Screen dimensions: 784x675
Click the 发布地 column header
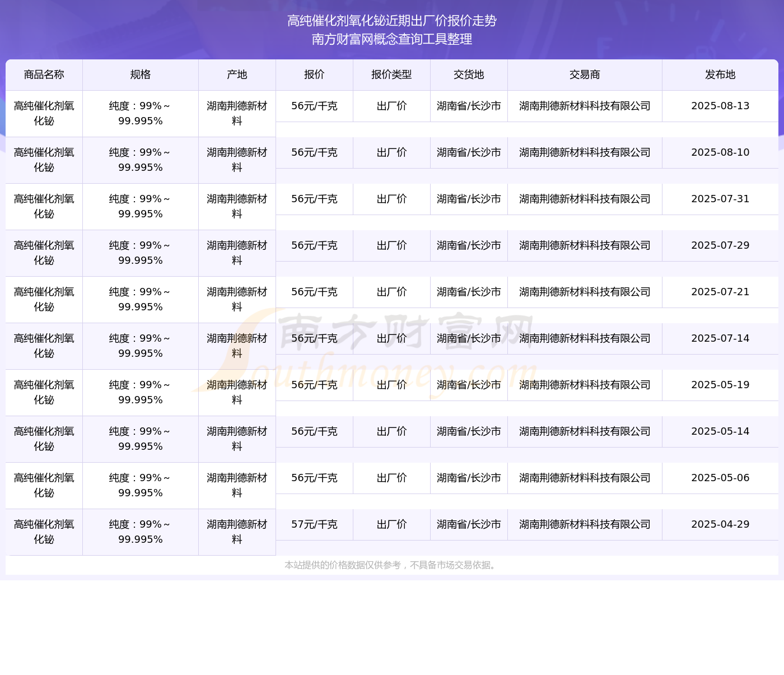(720, 75)
